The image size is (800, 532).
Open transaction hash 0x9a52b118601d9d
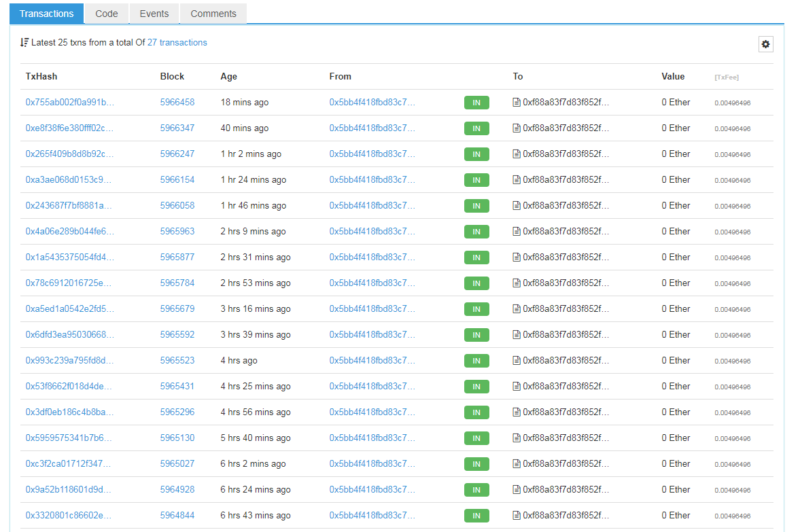(x=69, y=489)
